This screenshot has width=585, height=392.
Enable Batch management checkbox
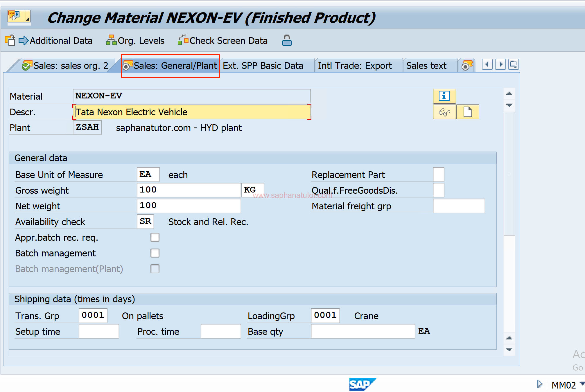[155, 253]
